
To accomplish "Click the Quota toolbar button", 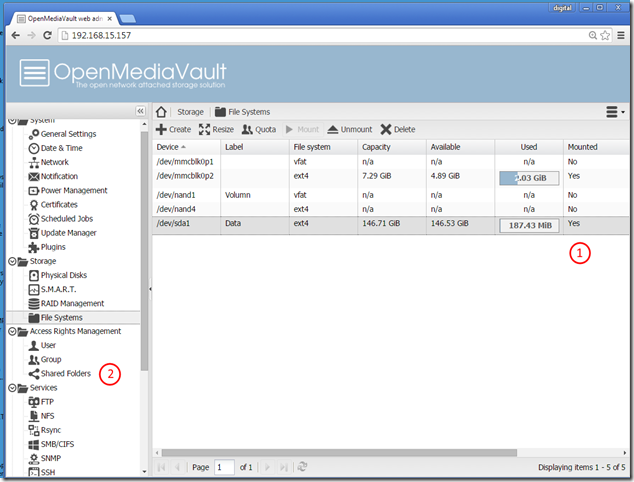I will 259,129.
